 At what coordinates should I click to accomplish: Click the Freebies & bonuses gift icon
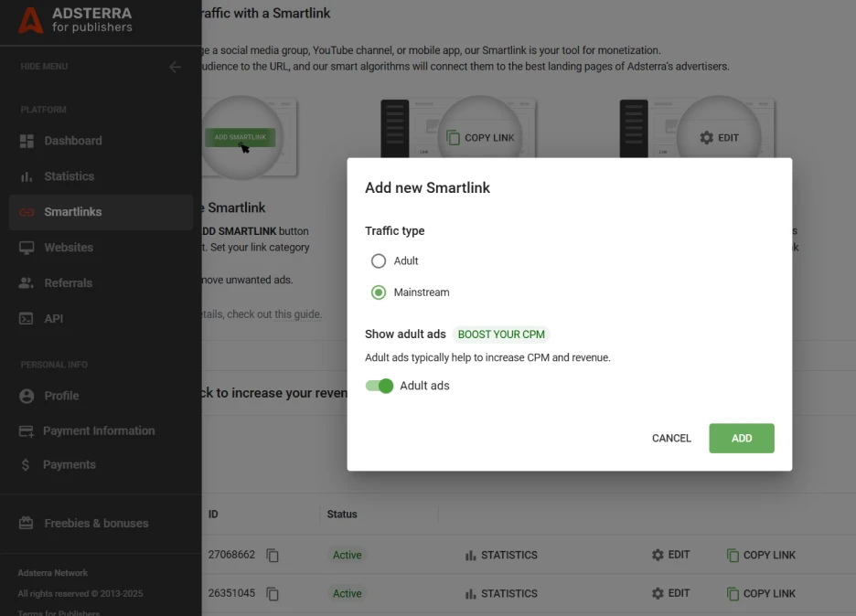pyautogui.click(x=27, y=523)
